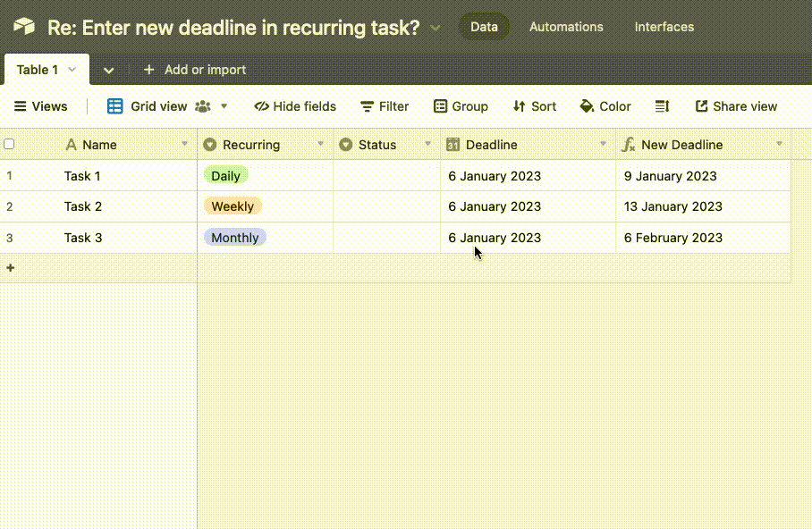Open the Status field dropdown arrow
This screenshot has height=529, width=812.
coord(427,144)
